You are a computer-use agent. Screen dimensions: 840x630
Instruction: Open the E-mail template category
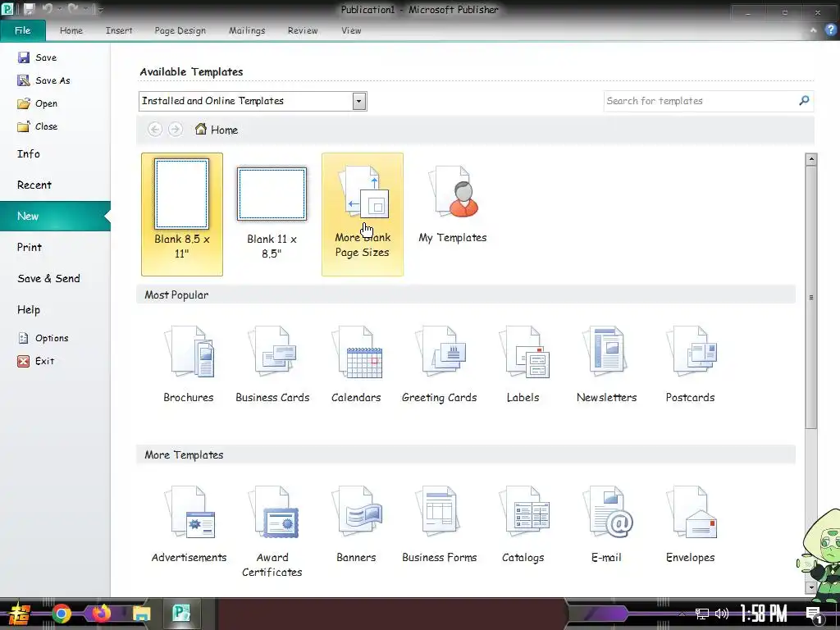coord(606,524)
